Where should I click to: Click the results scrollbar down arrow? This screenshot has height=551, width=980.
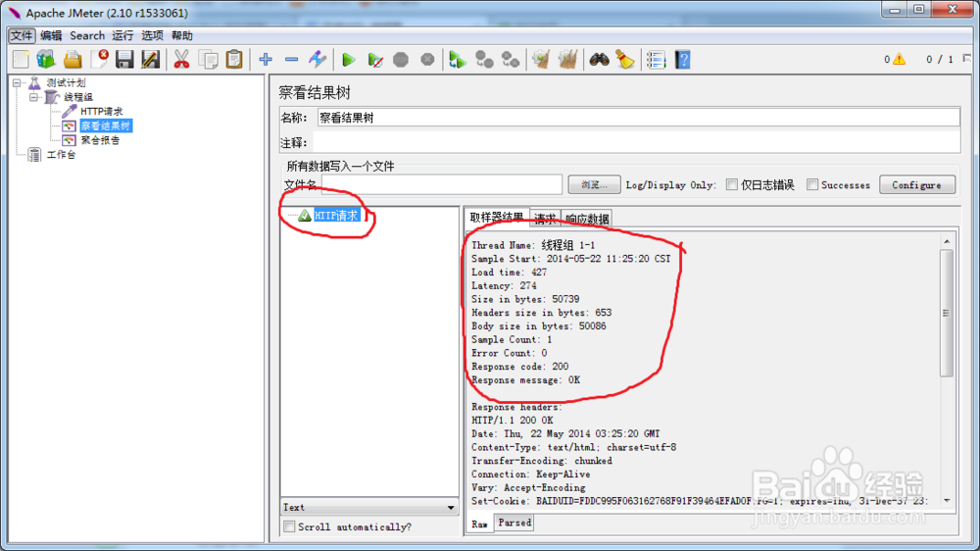[947, 500]
